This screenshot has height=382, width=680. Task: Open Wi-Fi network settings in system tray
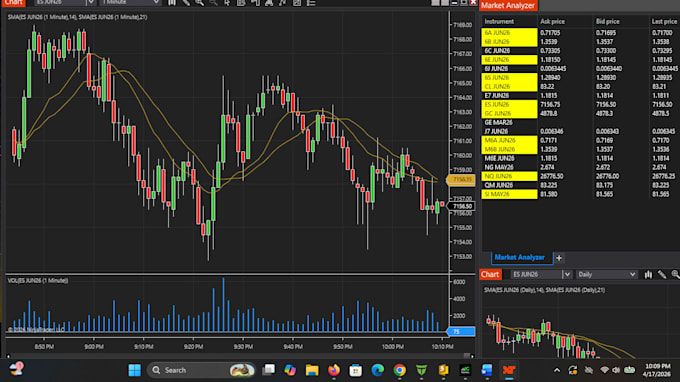point(604,370)
